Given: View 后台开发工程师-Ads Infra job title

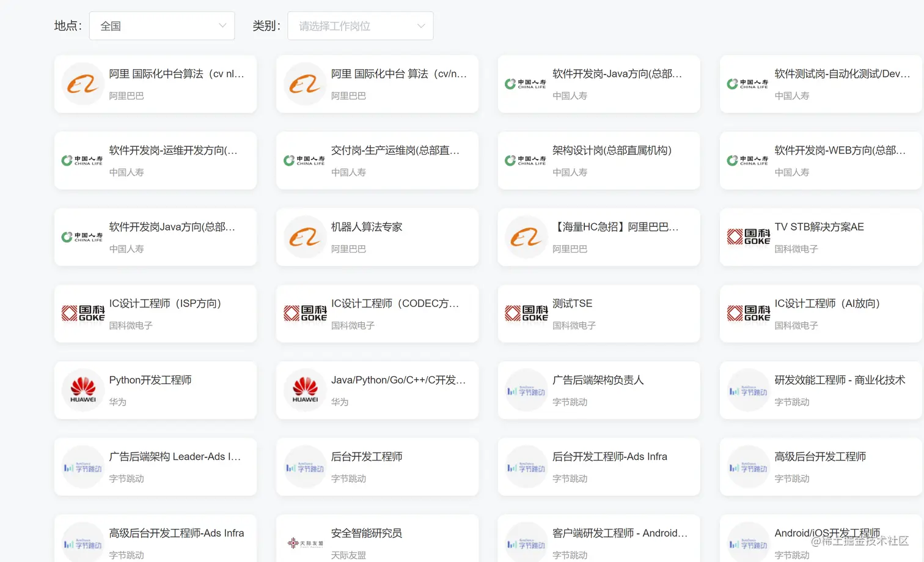Looking at the screenshot, I should 610,457.
